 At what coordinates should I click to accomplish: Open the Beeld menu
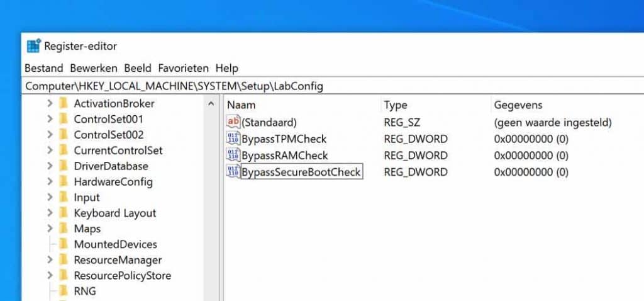138,68
